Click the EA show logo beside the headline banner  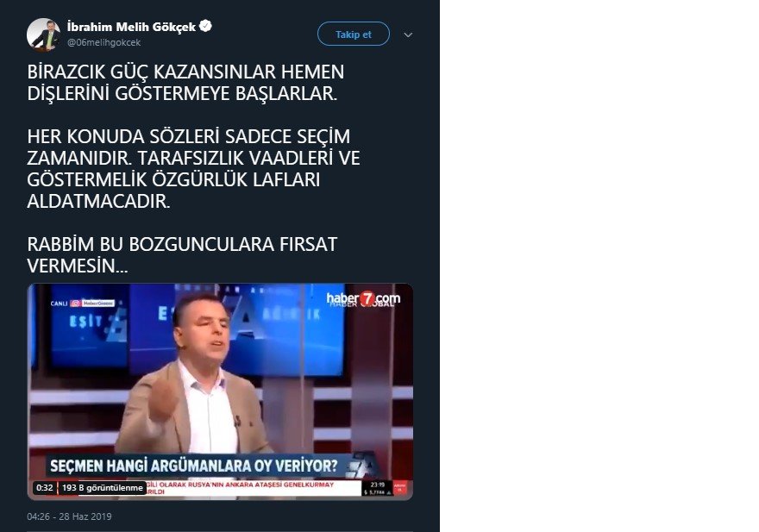[x=364, y=466]
